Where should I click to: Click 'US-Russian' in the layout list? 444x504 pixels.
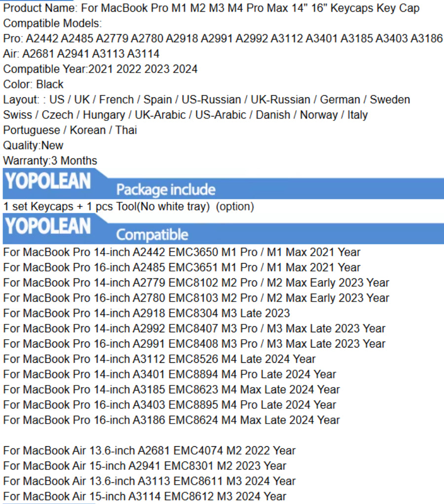tap(211, 100)
